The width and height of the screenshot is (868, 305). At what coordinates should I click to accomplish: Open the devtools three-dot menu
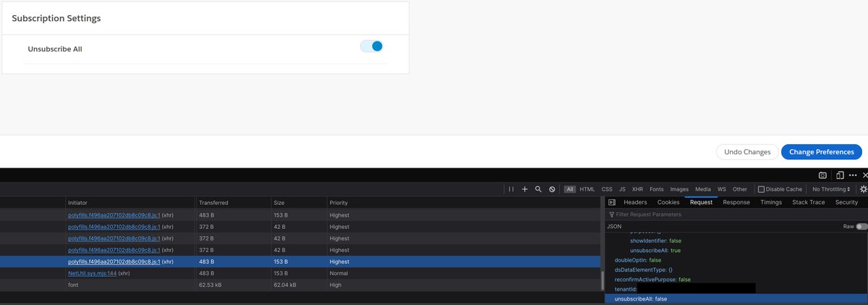(854, 175)
